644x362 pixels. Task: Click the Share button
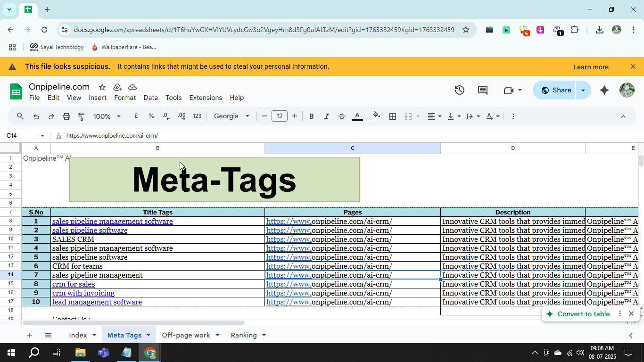(x=555, y=90)
